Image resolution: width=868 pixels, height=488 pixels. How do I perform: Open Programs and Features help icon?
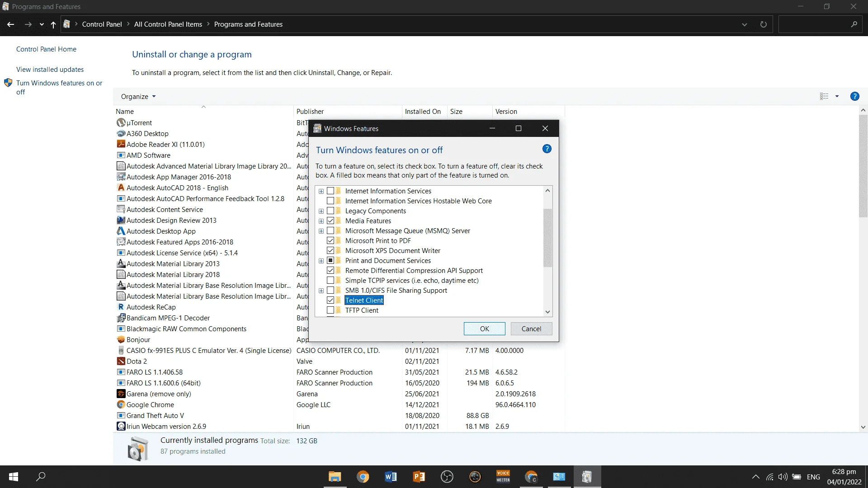854,96
